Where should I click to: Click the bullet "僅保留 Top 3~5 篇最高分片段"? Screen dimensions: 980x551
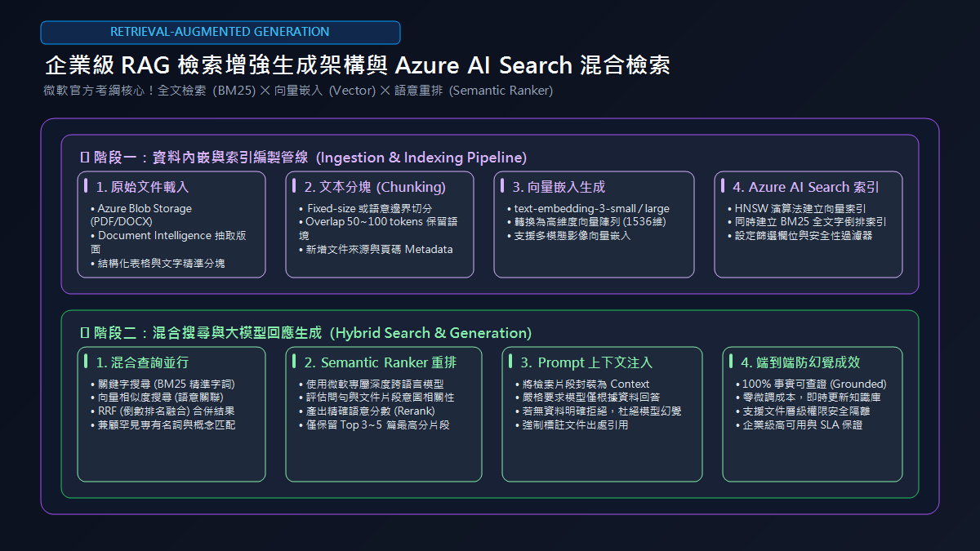[374, 425]
